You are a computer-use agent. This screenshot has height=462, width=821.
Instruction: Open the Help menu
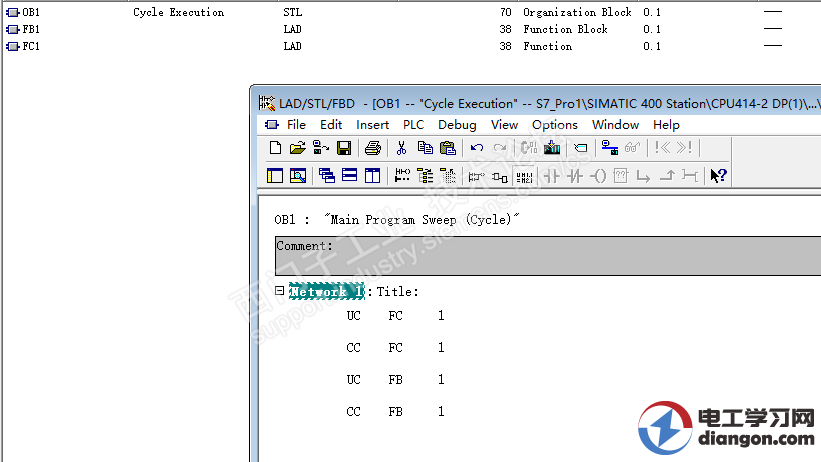666,125
